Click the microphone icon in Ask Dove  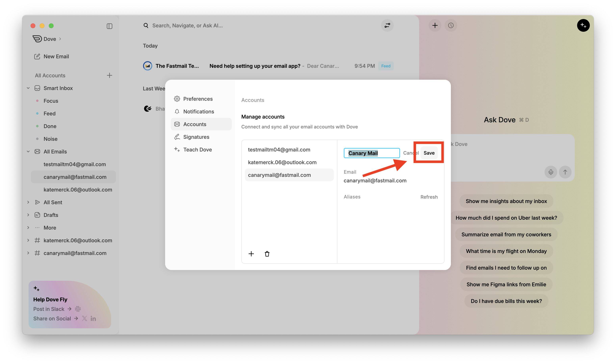pos(551,172)
